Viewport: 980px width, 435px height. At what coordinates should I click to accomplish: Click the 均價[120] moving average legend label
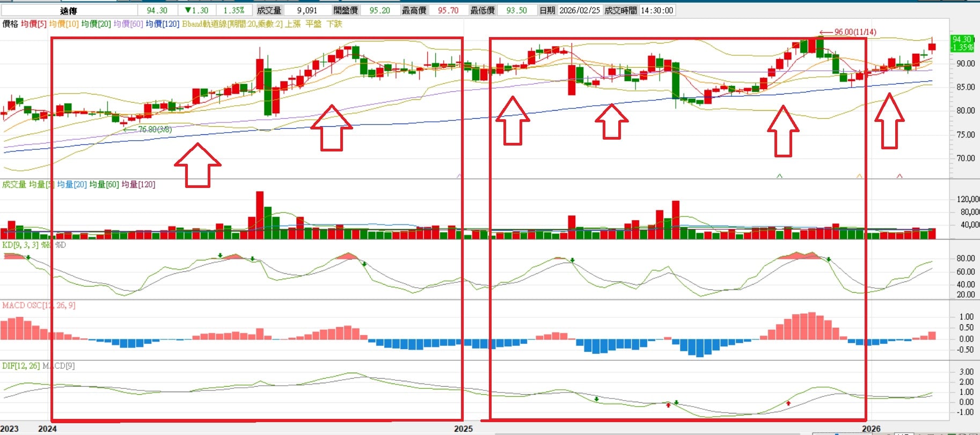click(162, 24)
